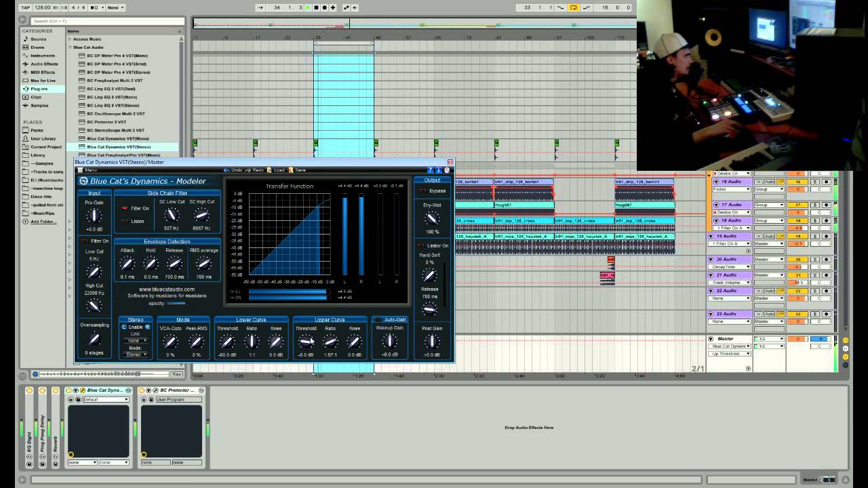The height and width of the screenshot is (488, 868).
Task: Click track 20 Audio activator button
Action: coord(798,260)
